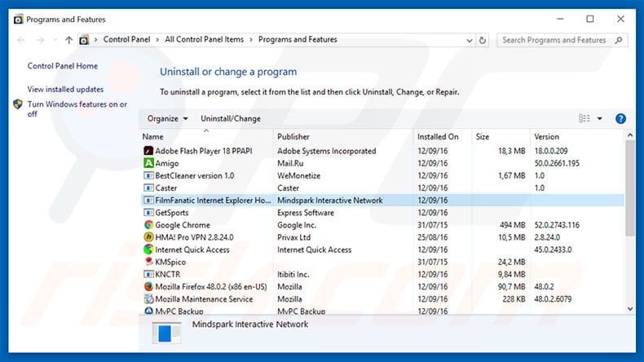Select the KMSpico program icon
Screen dimensions: 644x362
(x=148, y=262)
